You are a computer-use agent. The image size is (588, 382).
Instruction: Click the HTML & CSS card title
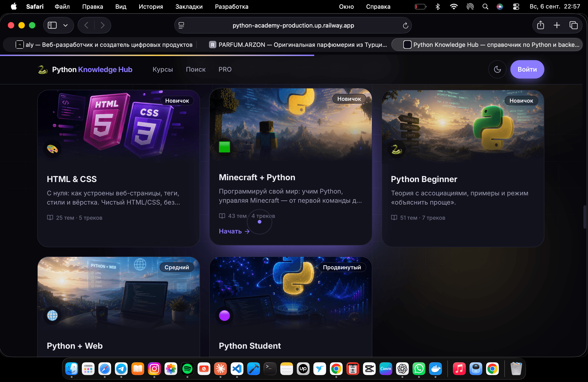click(x=72, y=179)
